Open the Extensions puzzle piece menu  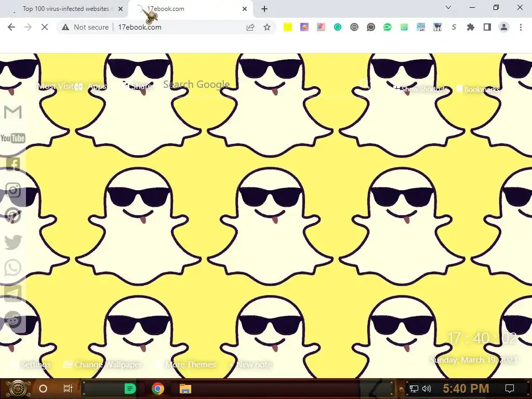[x=471, y=27]
